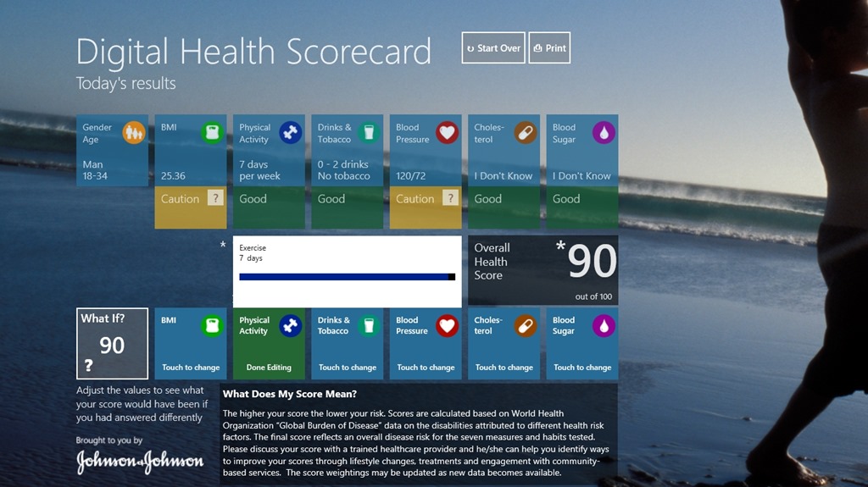
Task: Click the 'Digital Health Scorecard' title
Action: click(253, 52)
